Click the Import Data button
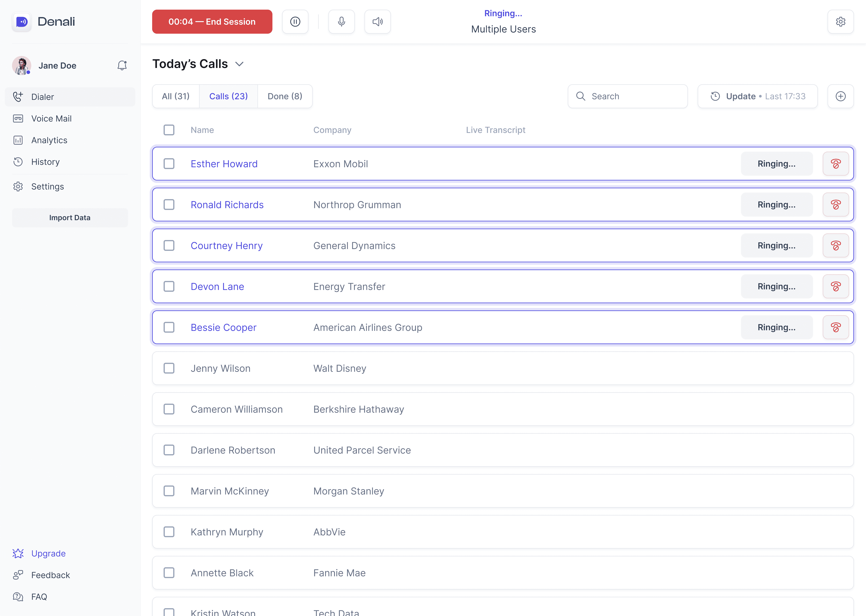 70,218
